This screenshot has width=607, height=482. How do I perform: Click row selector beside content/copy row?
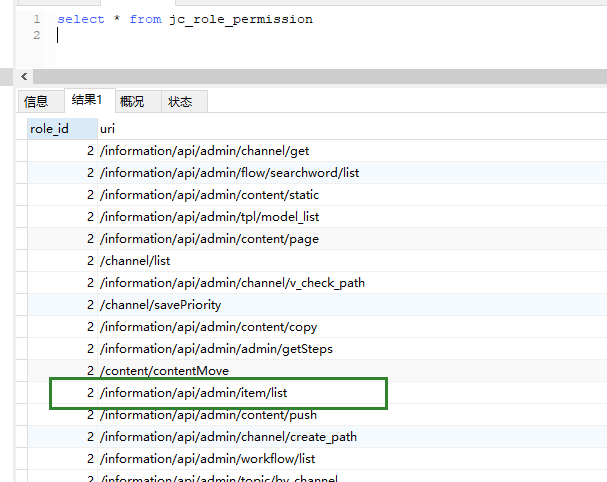coord(22,327)
